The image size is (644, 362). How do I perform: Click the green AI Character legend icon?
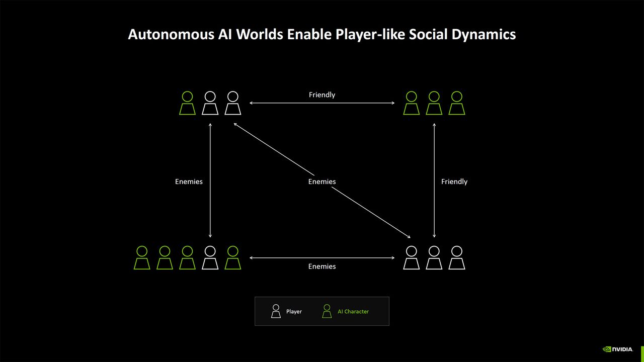pos(327,311)
